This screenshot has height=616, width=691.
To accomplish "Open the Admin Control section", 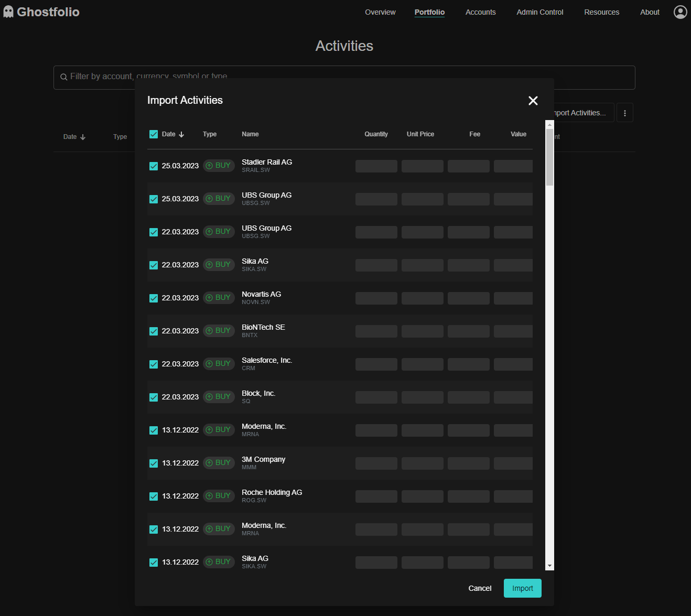I will pos(539,12).
